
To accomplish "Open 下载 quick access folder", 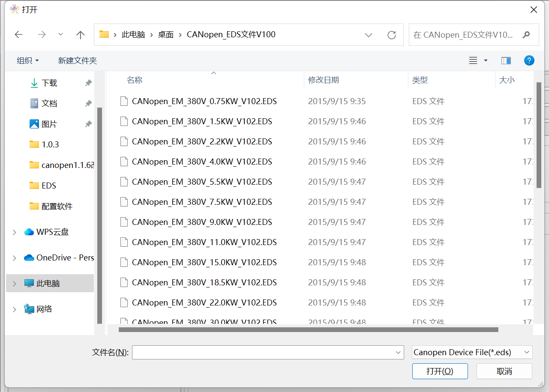I will pyautogui.click(x=49, y=83).
